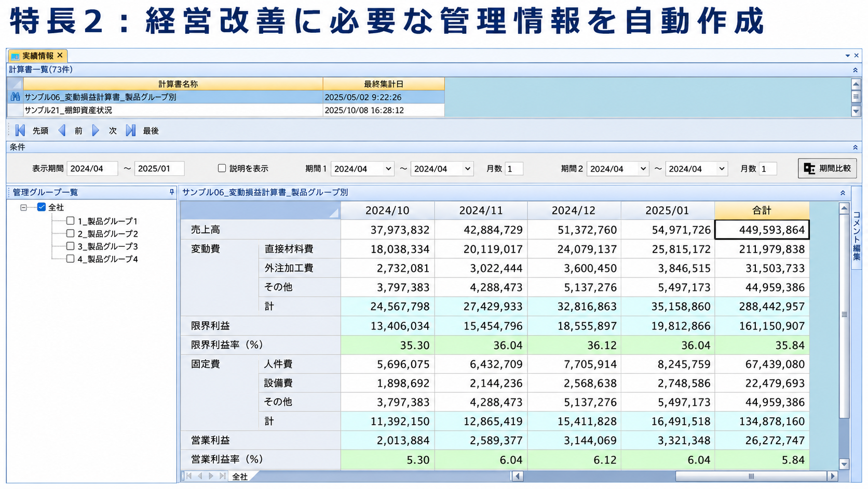Click the select-all corner of report grid
The image size is (868, 489).
point(261,210)
